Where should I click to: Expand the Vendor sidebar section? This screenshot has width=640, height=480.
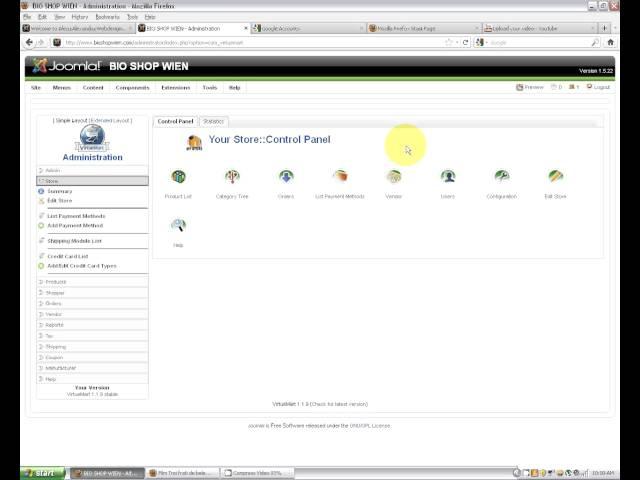[93, 314]
